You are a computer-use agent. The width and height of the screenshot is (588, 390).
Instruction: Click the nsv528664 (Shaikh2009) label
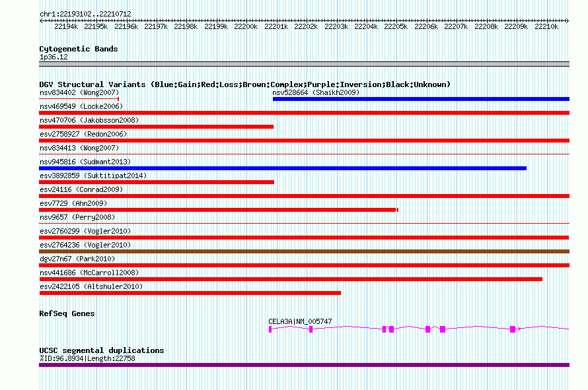[x=316, y=92]
